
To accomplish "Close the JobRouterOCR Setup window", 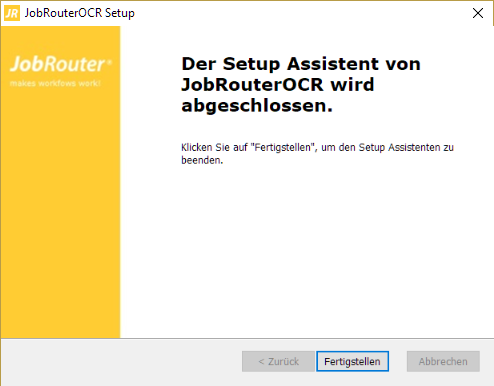I will [x=478, y=13].
